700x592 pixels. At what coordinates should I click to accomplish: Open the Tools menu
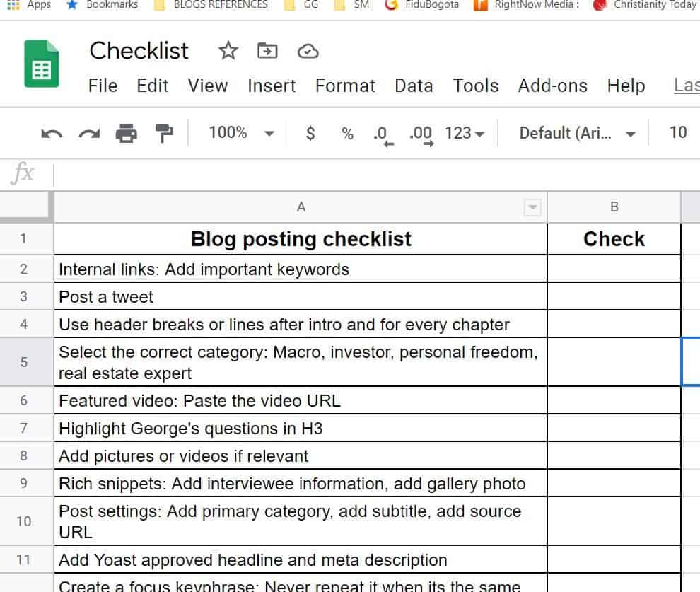tap(475, 86)
